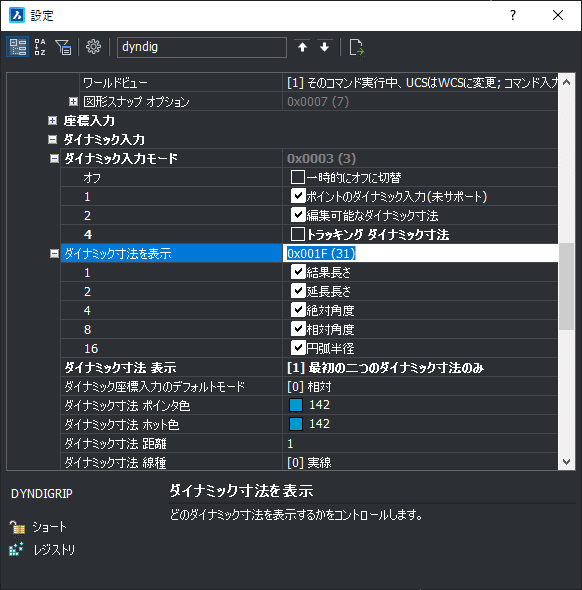
Task: Open ワールドビュー value dropdown
Action: tap(420, 83)
